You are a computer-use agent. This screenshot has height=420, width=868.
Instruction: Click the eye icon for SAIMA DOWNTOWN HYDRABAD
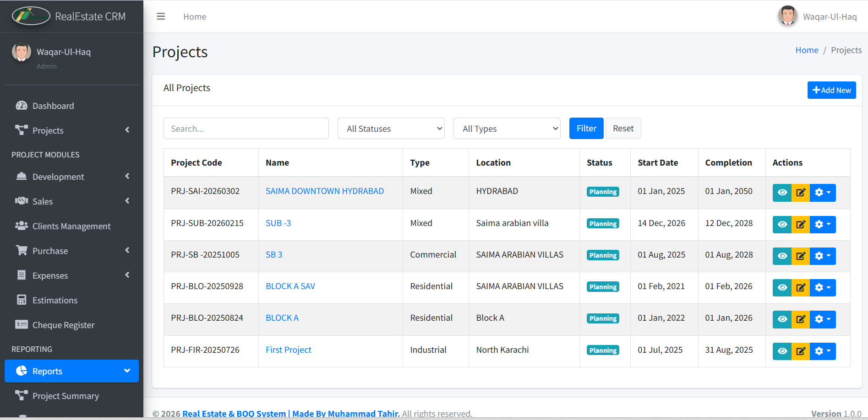[782, 193]
